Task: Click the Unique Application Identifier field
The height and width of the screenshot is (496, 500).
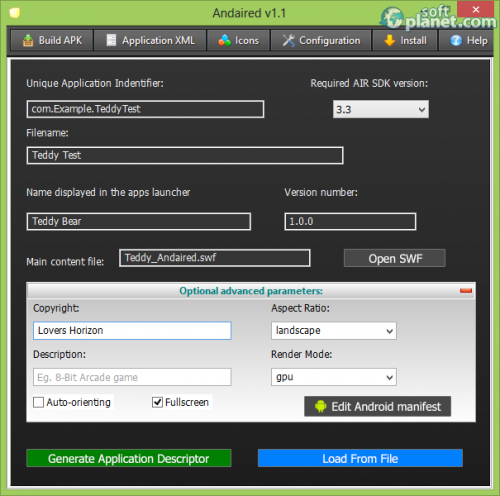Action: point(145,109)
